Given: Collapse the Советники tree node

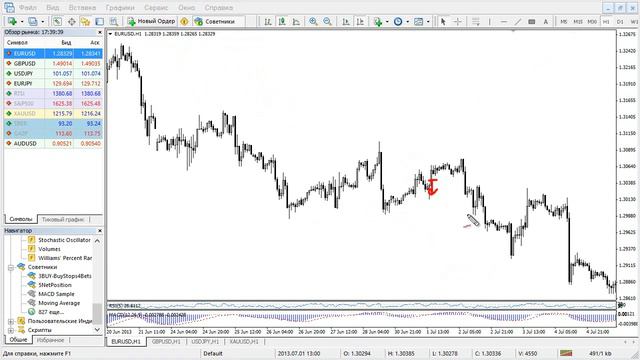Looking at the screenshot, I should (x=11, y=267).
